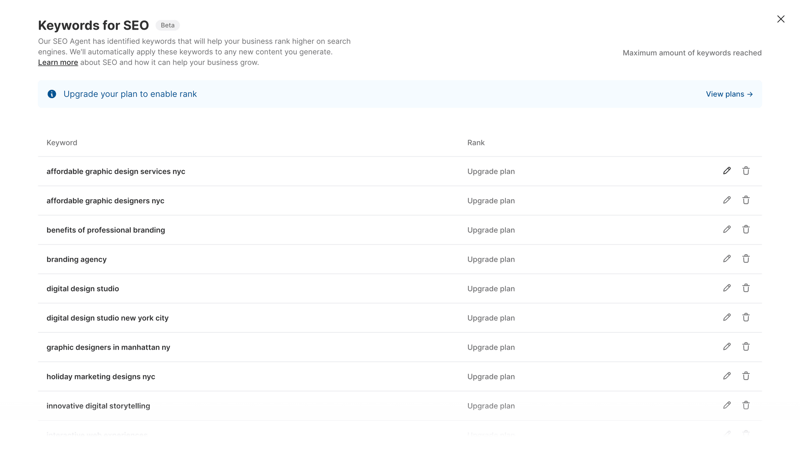
Task: Delete 'benefits of professional branding' keyword
Action: pos(746,230)
